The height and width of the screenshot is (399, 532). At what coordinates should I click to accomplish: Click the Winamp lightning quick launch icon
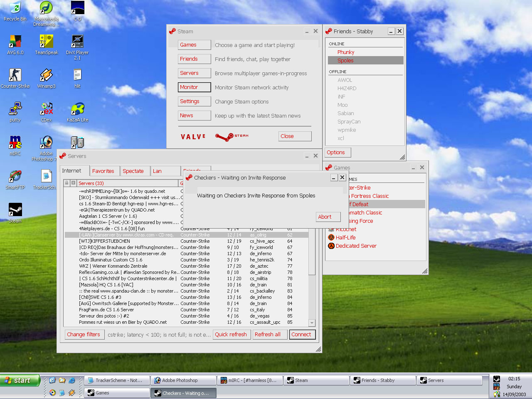[71, 393]
